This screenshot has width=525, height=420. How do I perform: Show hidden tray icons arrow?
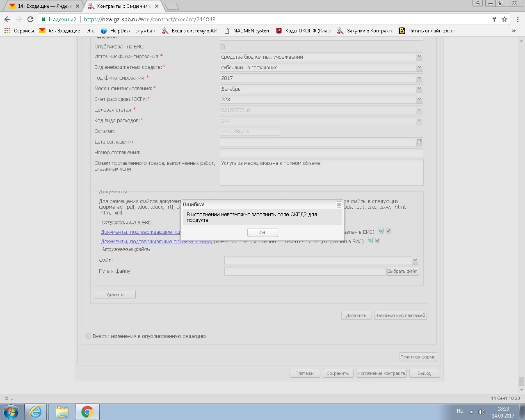[x=471, y=412]
